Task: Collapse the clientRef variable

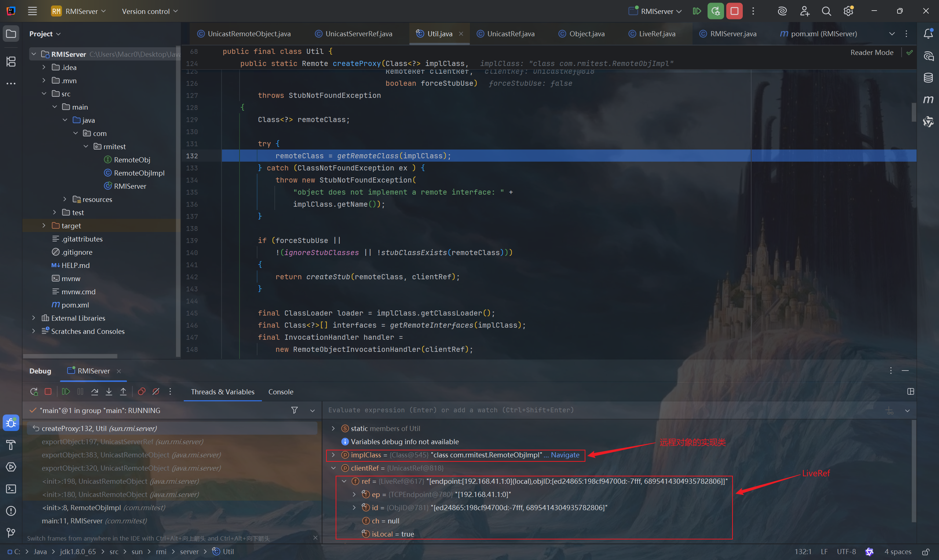Action: (333, 468)
